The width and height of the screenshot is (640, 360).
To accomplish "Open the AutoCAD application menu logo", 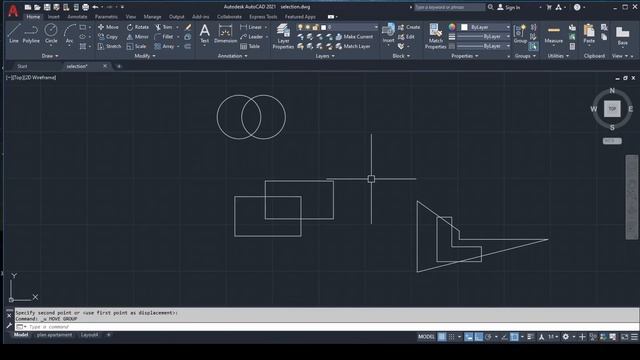I will pyautogui.click(x=13, y=10).
